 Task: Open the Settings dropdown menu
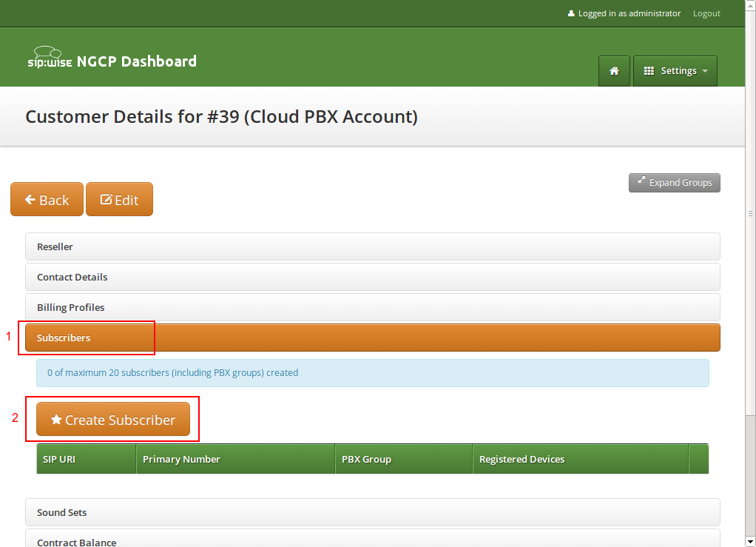pyautogui.click(x=675, y=71)
